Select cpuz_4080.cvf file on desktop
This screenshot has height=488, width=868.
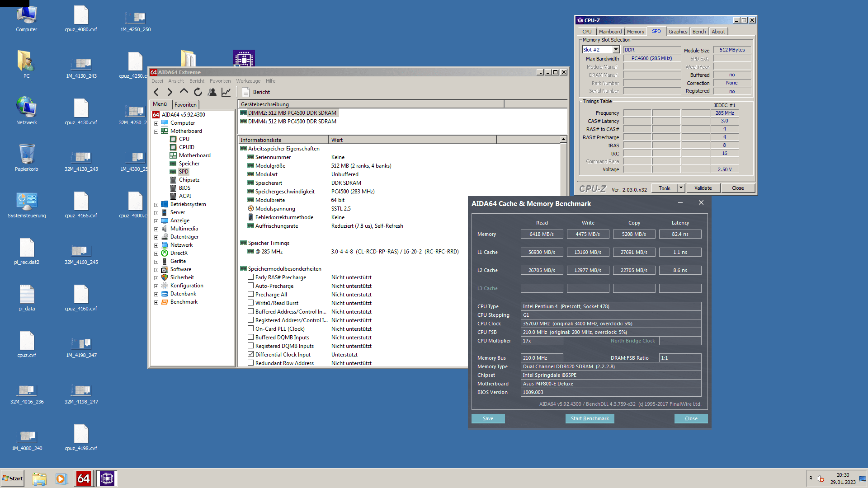point(81,19)
